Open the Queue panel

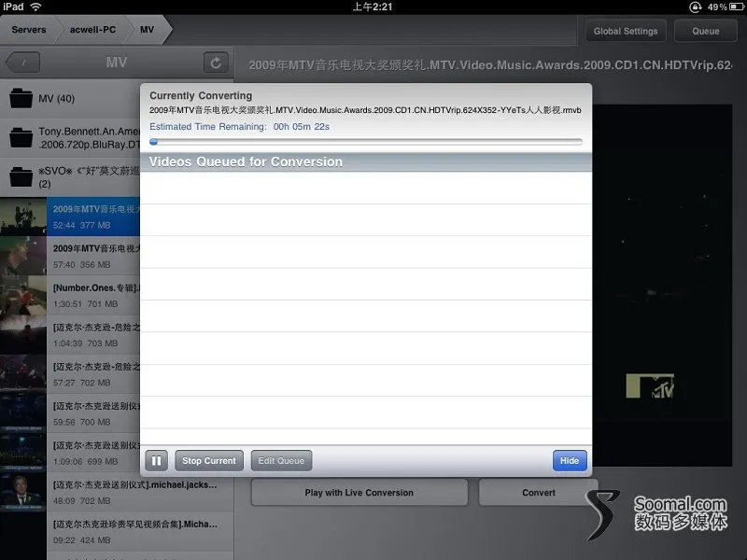click(706, 31)
